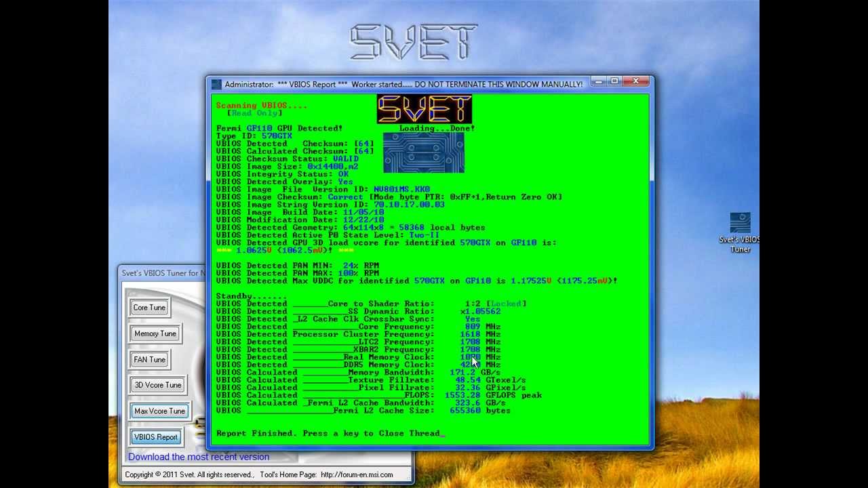Viewport: 868px width, 488px height.
Task: Click the 'Core to Shader Ratio' line
Action: click(372, 304)
